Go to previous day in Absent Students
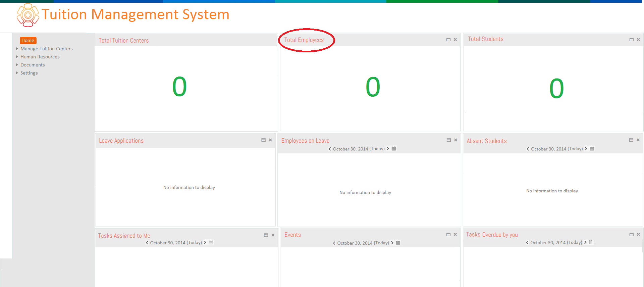The image size is (644, 287). point(528,149)
